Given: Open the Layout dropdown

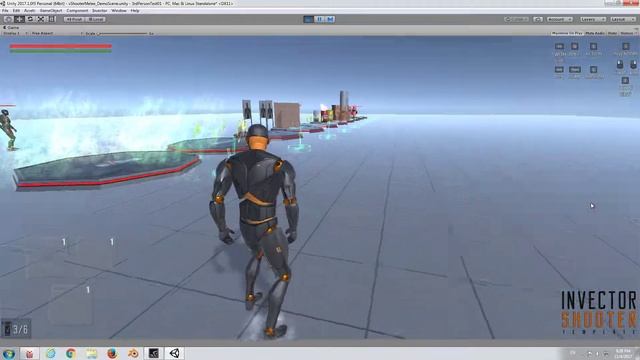Looking at the screenshot, I should click(623, 19).
